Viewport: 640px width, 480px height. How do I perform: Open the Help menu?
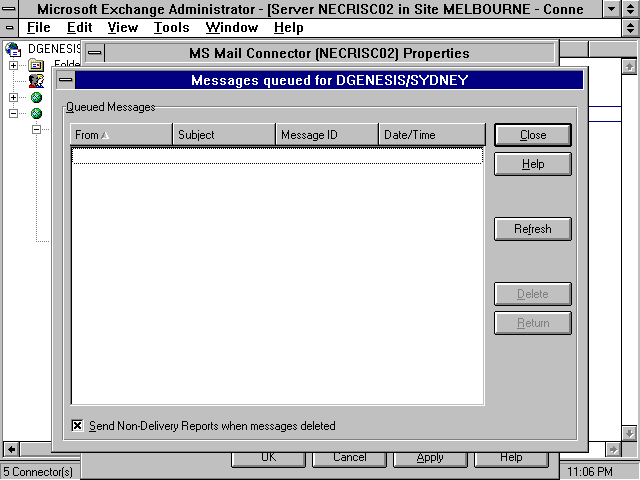point(289,28)
